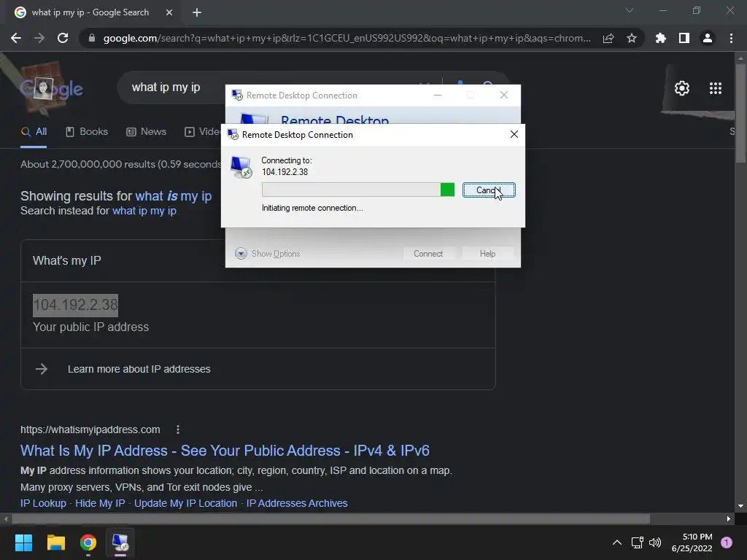Expand Show Options in Remote Desktop
Viewport: 747px width, 560px height.
[267, 253]
